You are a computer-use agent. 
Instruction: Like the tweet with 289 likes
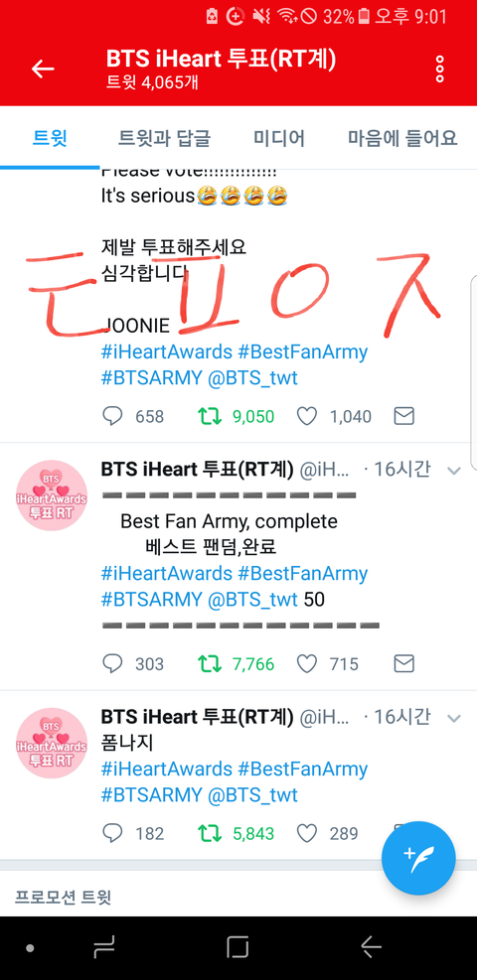coord(306,833)
